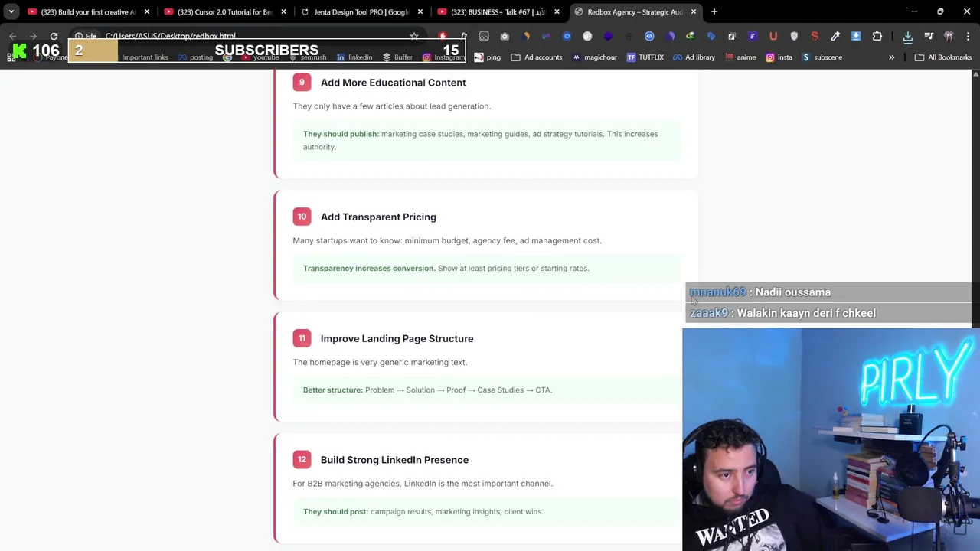
Task: Close the BUSINESS+ Talk #67 tab
Action: 557,11
